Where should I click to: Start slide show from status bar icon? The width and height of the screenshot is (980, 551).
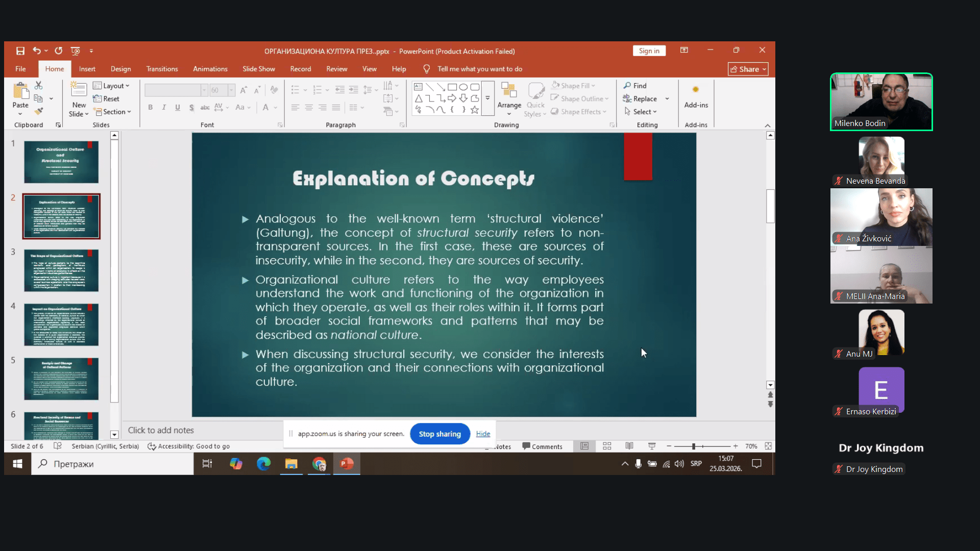pyautogui.click(x=652, y=446)
